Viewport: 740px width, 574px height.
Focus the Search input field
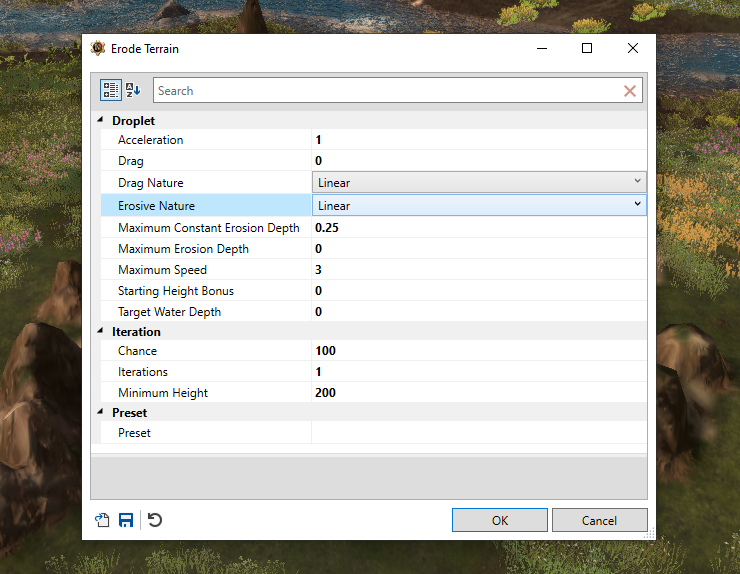387,91
